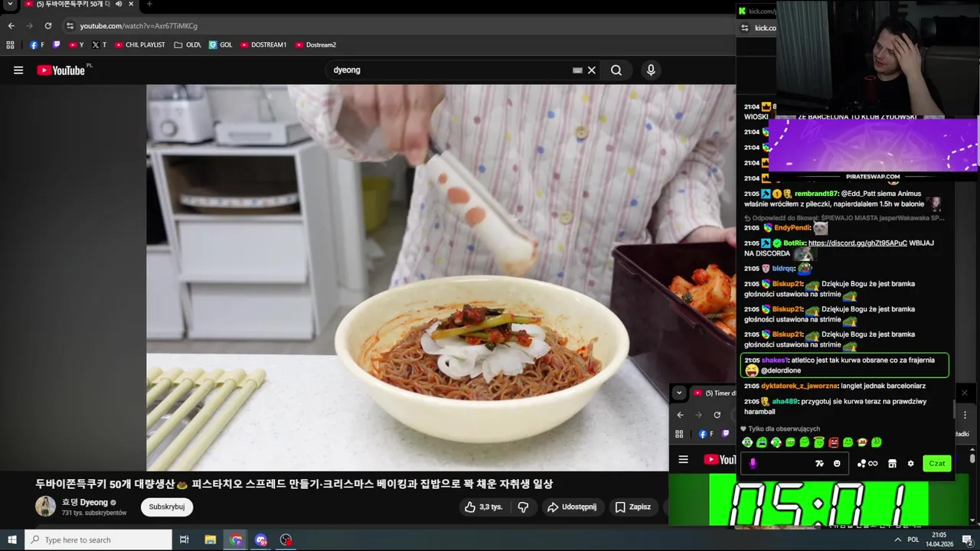Screen dimensions: 980x551
Task: Open Task View on the taskbar
Action: point(185,540)
